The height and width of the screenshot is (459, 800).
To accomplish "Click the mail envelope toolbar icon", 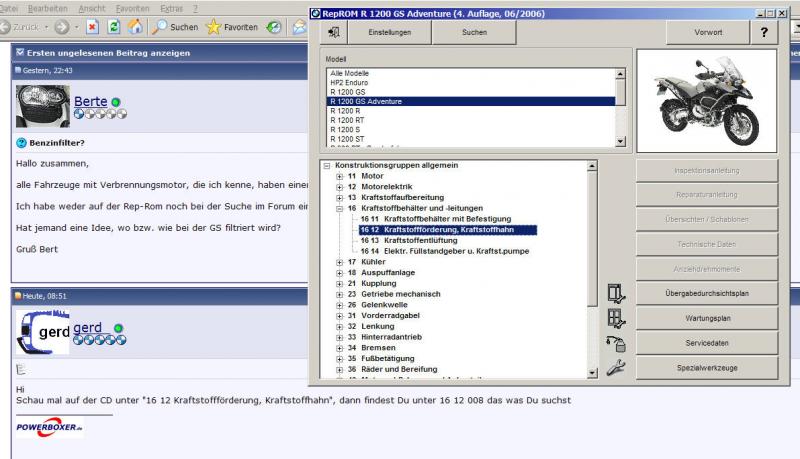I will click(x=299, y=27).
